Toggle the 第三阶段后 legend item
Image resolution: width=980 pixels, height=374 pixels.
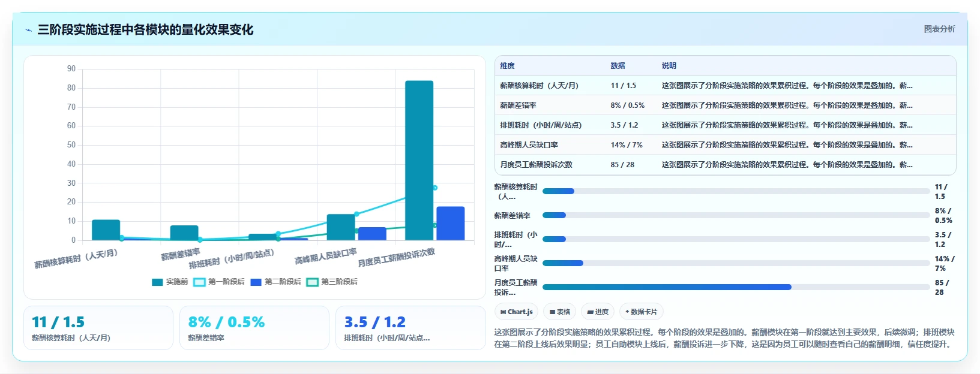332,282
